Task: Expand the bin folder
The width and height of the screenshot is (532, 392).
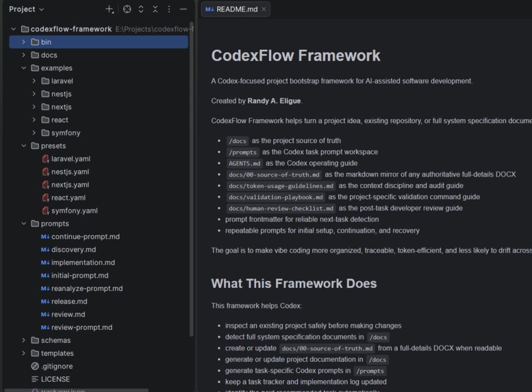Action: tap(23, 42)
